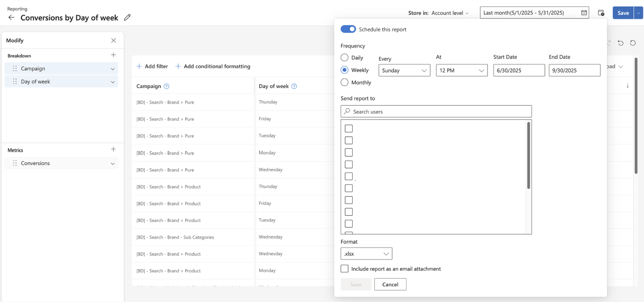Screen dimensions: 644x302
Task: Select the Daily frequency option
Action: [x=344, y=57]
